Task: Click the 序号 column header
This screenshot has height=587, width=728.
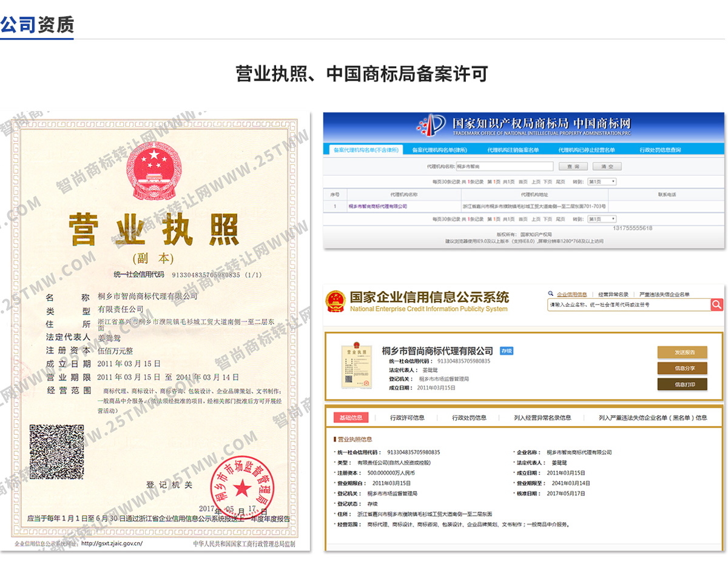Action: point(334,195)
